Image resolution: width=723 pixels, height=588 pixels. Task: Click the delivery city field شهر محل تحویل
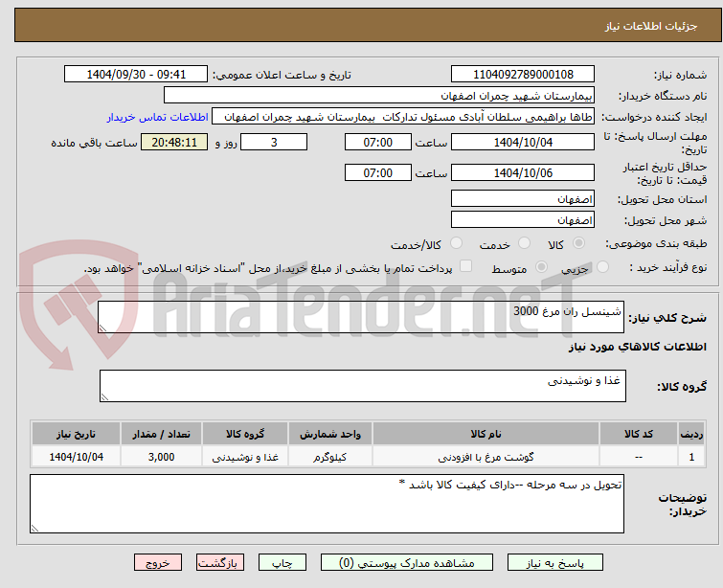click(523, 220)
